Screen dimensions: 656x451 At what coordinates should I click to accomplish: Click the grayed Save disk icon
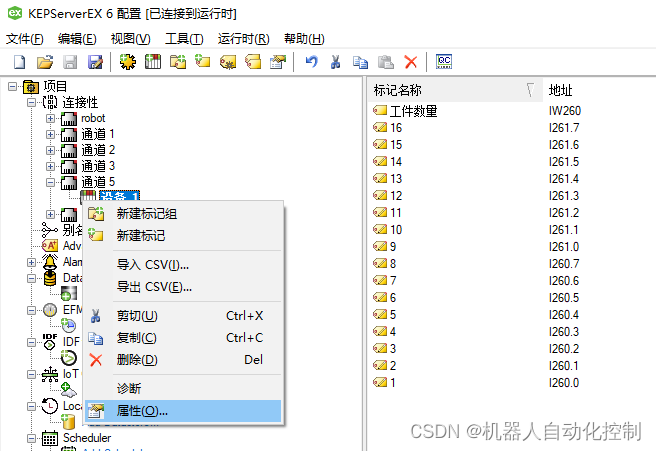click(70, 62)
